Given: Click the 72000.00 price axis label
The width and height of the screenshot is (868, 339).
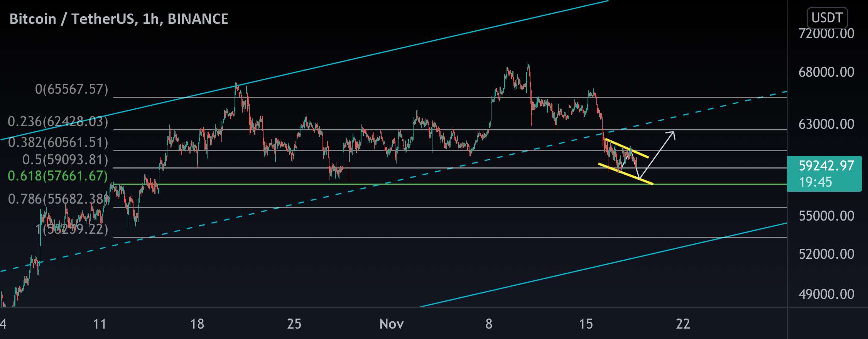Looking at the screenshot, I should tap(826, 34).
